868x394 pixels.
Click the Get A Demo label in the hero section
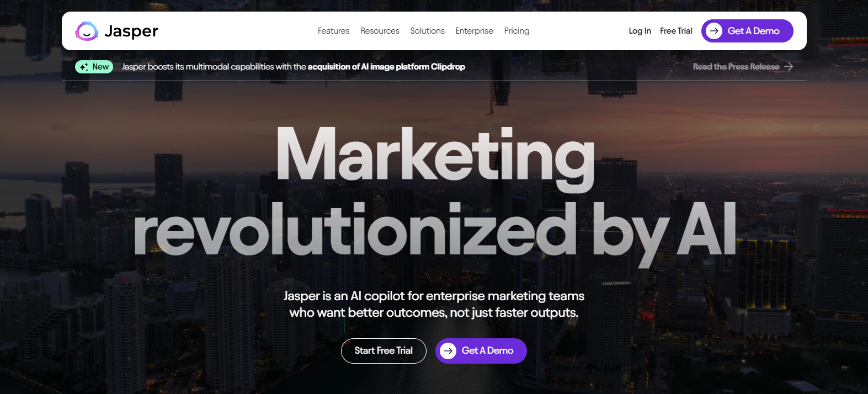point(487,350)
